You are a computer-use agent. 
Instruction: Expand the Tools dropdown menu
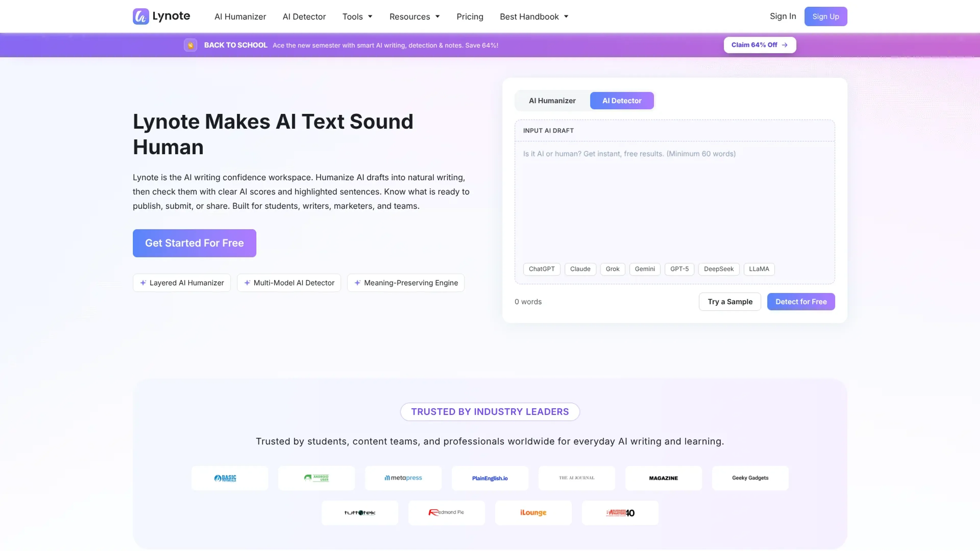click(357, 16)
